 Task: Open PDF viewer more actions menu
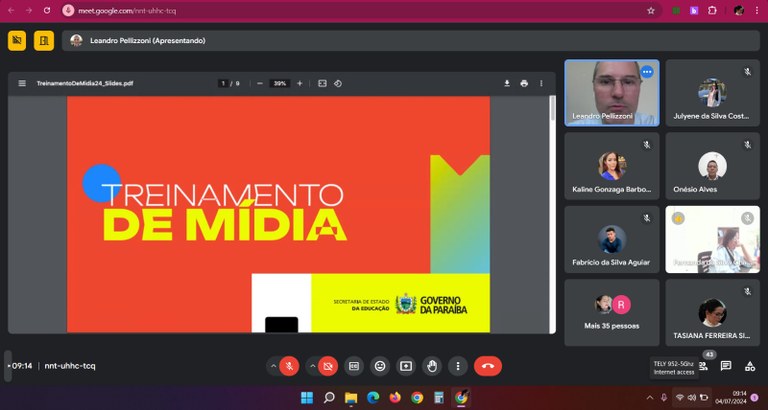click(x=541, y=83)
